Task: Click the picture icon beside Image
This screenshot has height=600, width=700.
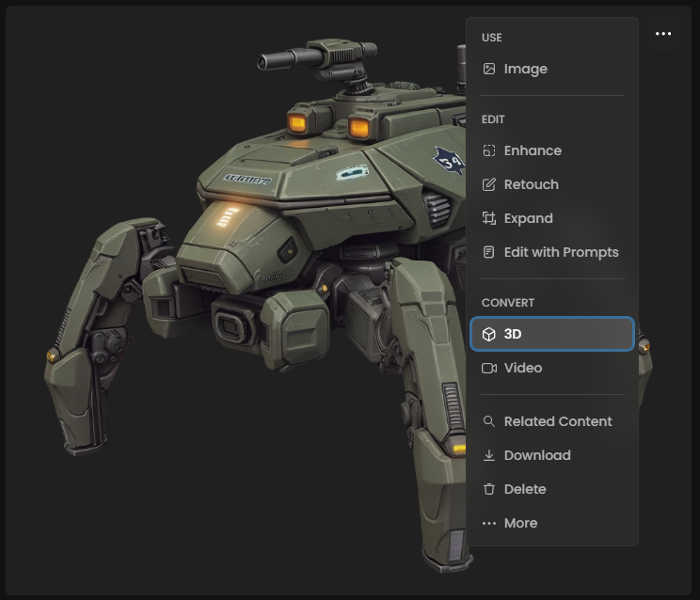Action: point(488,69)
